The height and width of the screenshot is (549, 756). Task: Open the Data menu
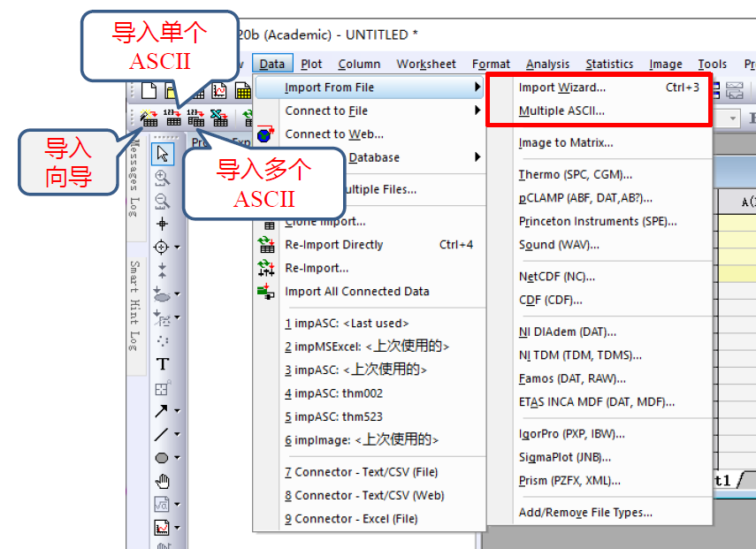click(271, 64)
